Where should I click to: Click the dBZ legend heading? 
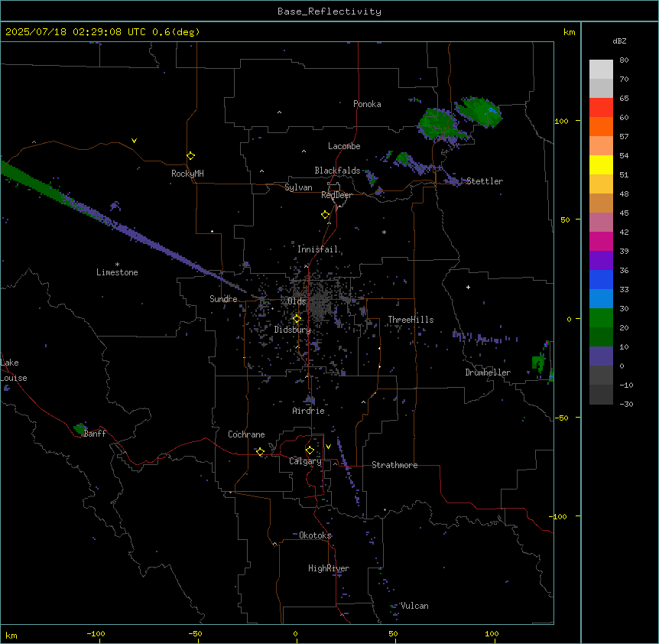pyautogui.click(x=619, y=41)
